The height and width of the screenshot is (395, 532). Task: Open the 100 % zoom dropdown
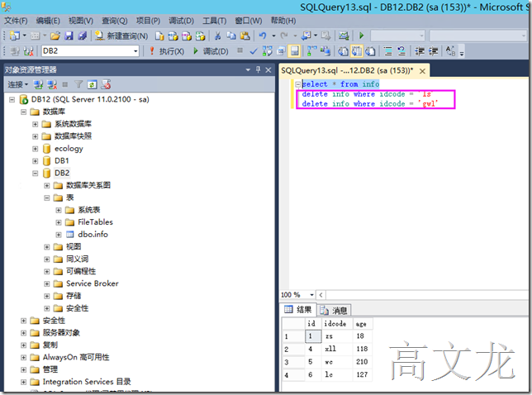pos(311,294)
